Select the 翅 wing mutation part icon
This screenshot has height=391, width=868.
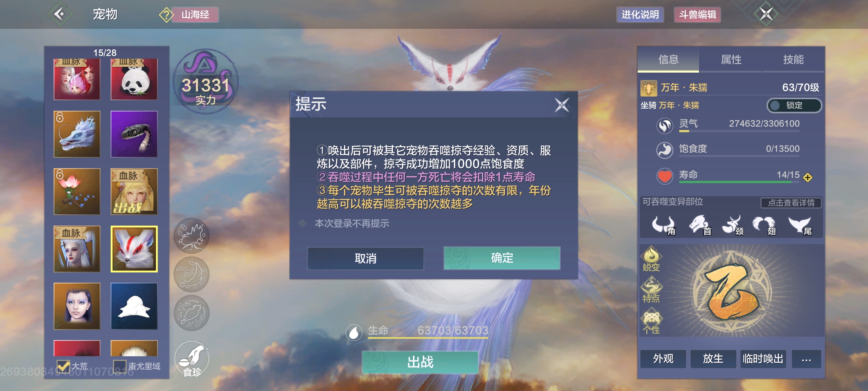click(764, 225)
